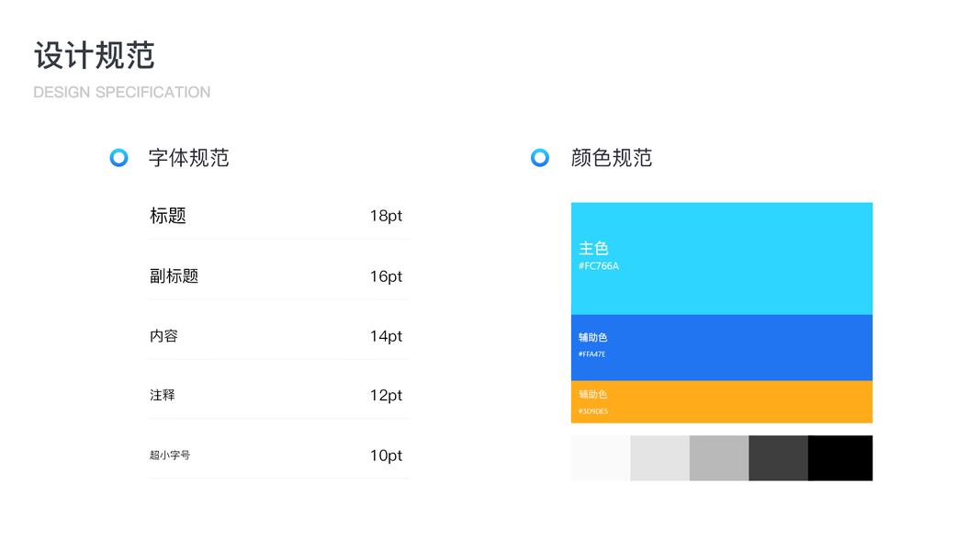Pick the medium gray swatch
The width and height of the screenshot is (980, 551).
[719, 457]
